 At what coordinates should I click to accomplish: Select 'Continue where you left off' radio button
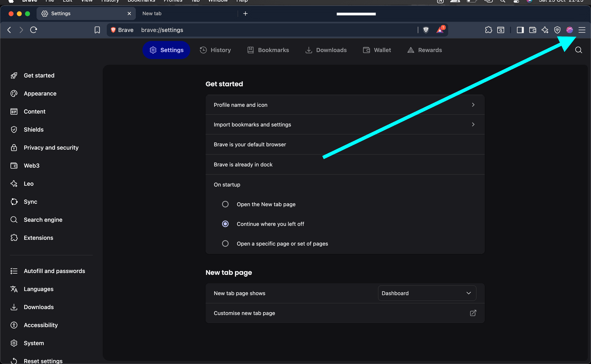tap(225, 224)
